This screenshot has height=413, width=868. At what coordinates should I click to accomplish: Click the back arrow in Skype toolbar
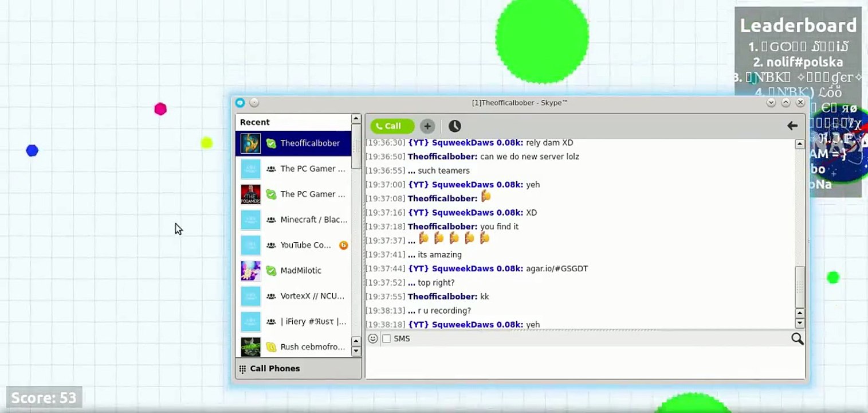792,126
